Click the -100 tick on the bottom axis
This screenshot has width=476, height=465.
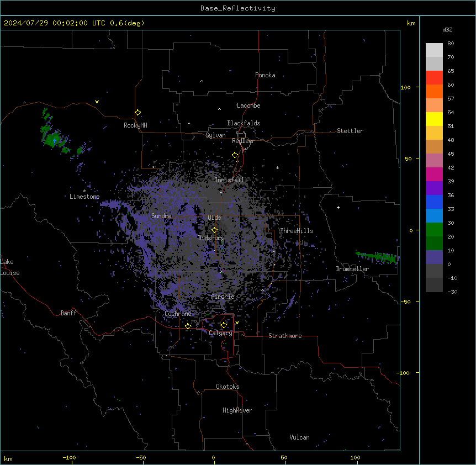(x=69, y=457)
